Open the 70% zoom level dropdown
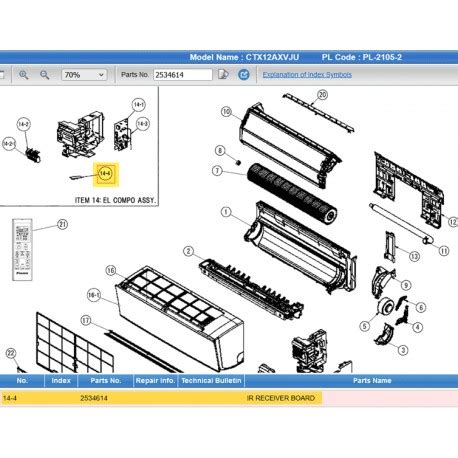Viewport: 458px width, 458px height. 84,75
